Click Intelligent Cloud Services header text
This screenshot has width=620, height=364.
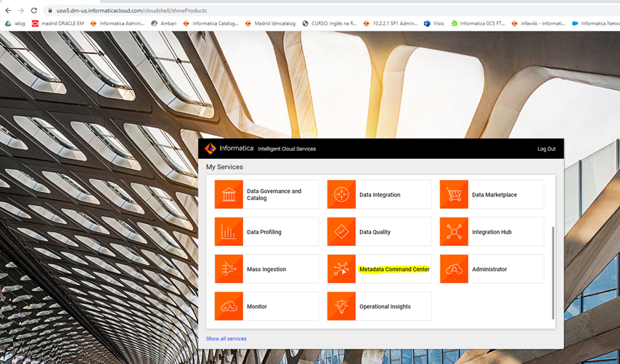pos(287,149)
